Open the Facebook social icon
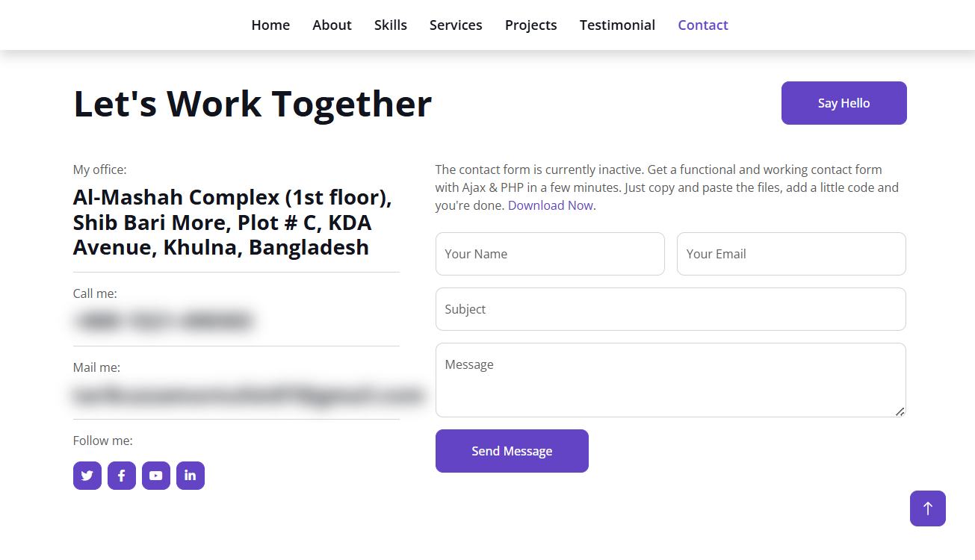 122,476
